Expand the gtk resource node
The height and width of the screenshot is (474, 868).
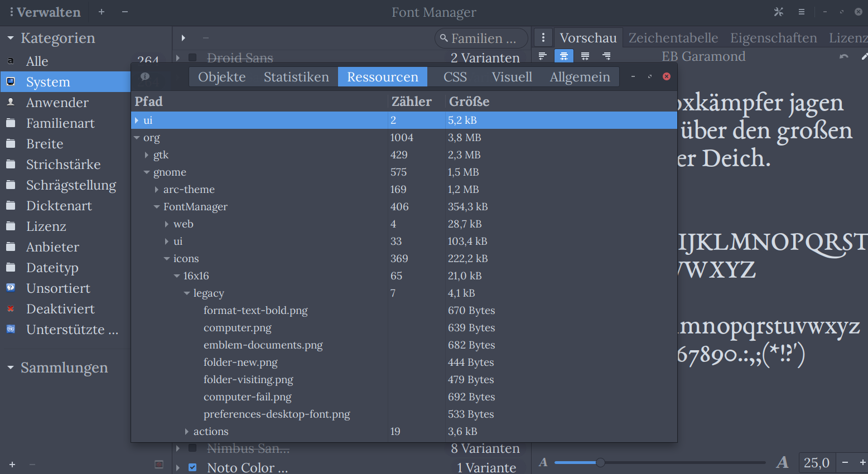[147, 154]
